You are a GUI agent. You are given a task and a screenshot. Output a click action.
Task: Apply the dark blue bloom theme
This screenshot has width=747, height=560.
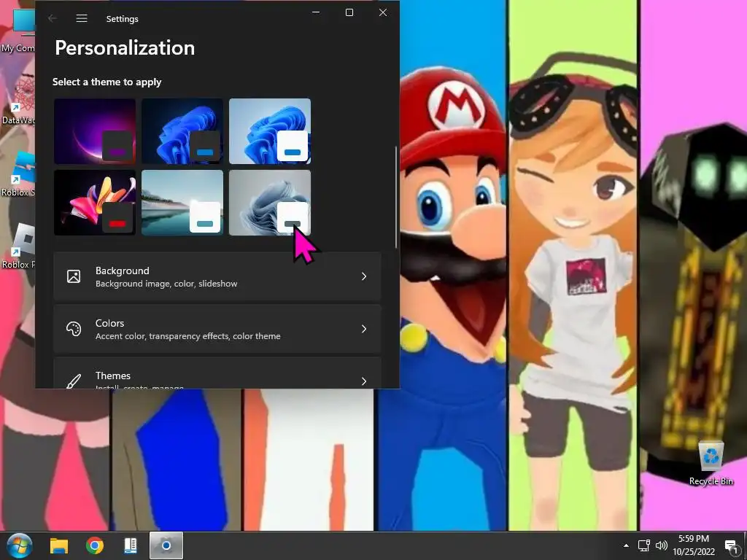pyautogui.click(x=182, y=131)
